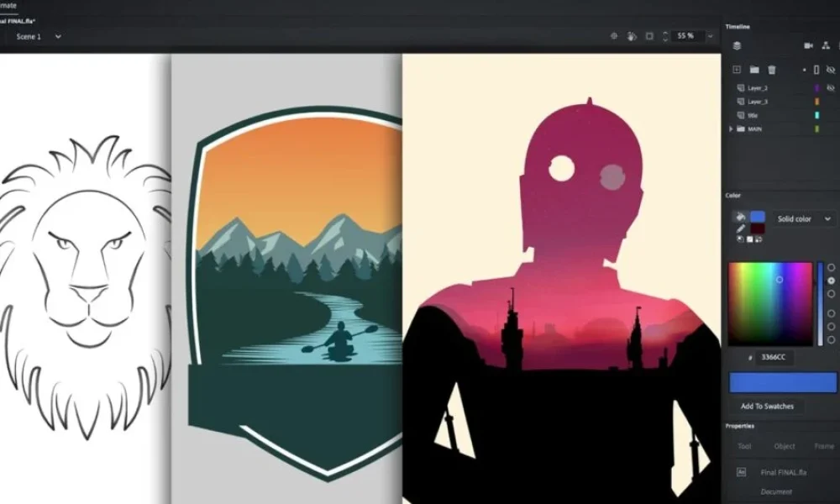Screen dimensions: 840x504
Task: Click the Add Camera icon
Action: pos(808,45)
